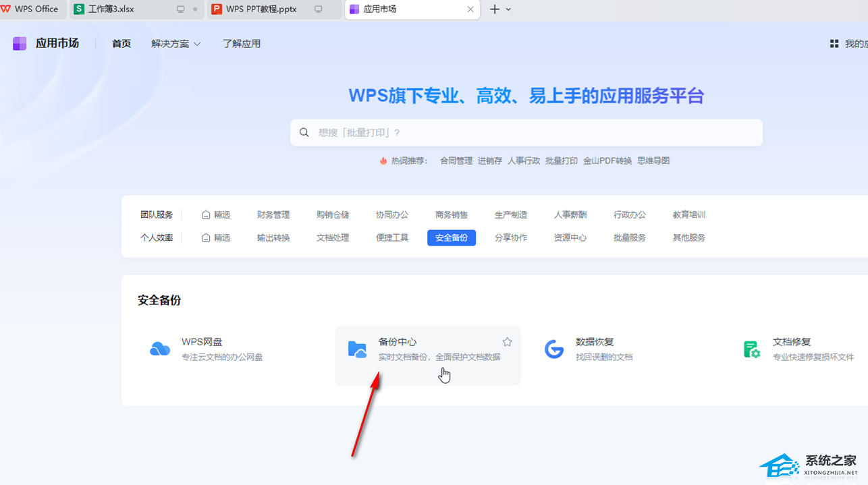The height and width of the screenshot is (485, 868).
Task: Close the 应用市场 tab
Action: [470, 9]
